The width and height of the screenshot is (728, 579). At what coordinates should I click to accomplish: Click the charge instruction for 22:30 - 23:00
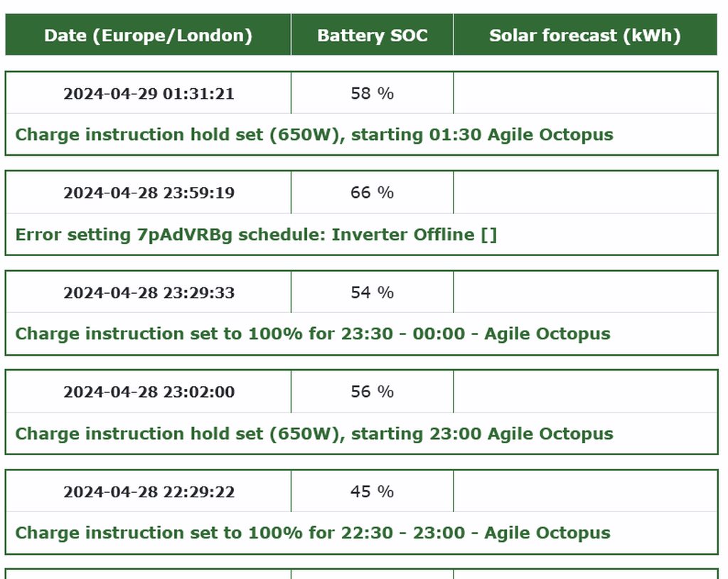click(312, 533)
